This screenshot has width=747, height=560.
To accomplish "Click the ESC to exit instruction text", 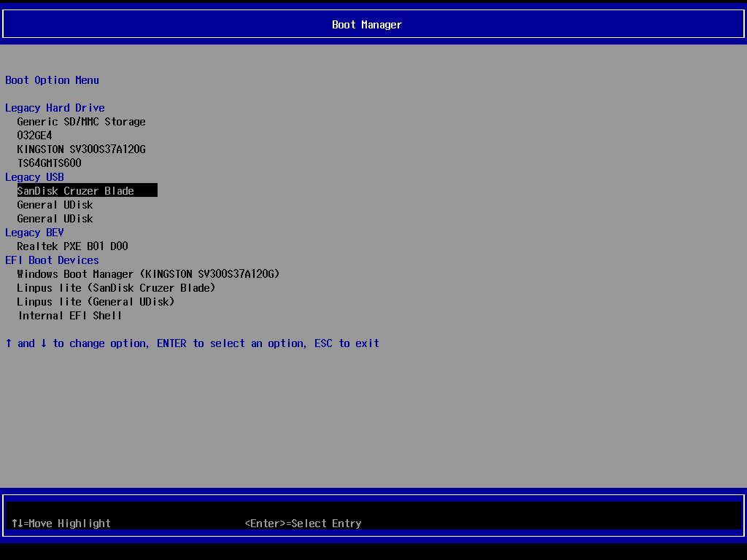I will click(347, 343).
